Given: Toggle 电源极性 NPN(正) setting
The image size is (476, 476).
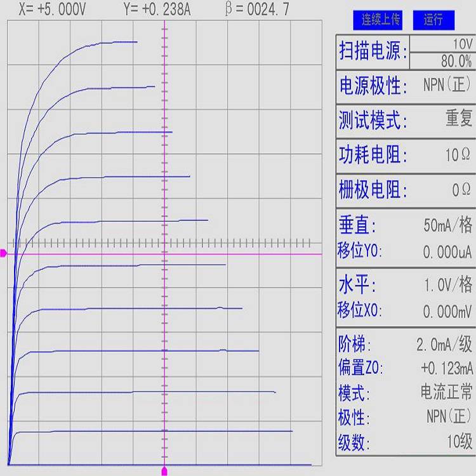Looking at the screenshot, I should 447,86.
